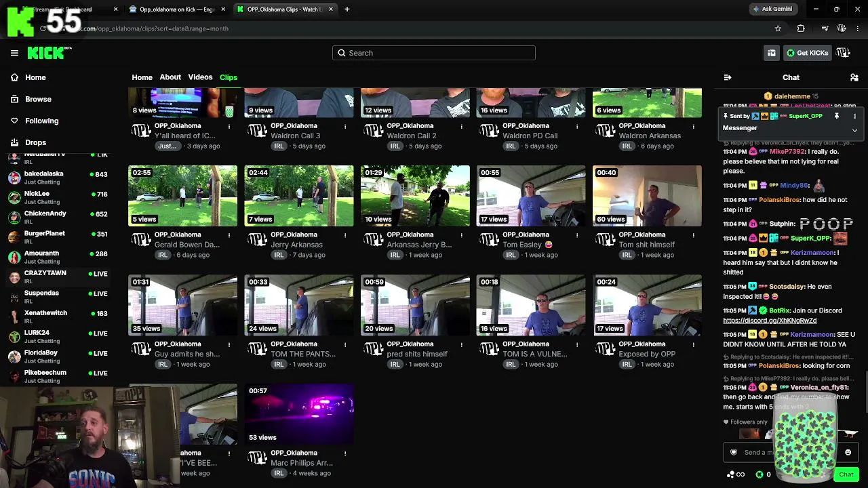The width and height of the screenshot is (868, 488).
Task: Open the emoji picker in chat
Action: click(848, 452)
